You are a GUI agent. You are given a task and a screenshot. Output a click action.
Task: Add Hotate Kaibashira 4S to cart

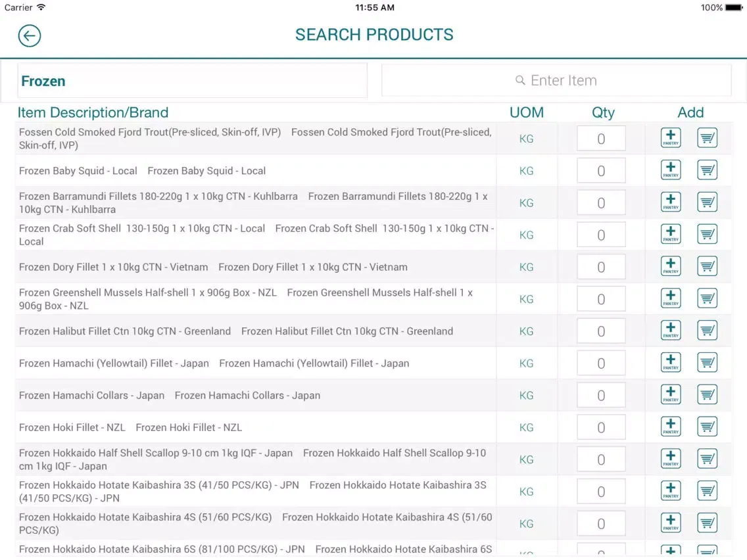[x=707, y=523]
